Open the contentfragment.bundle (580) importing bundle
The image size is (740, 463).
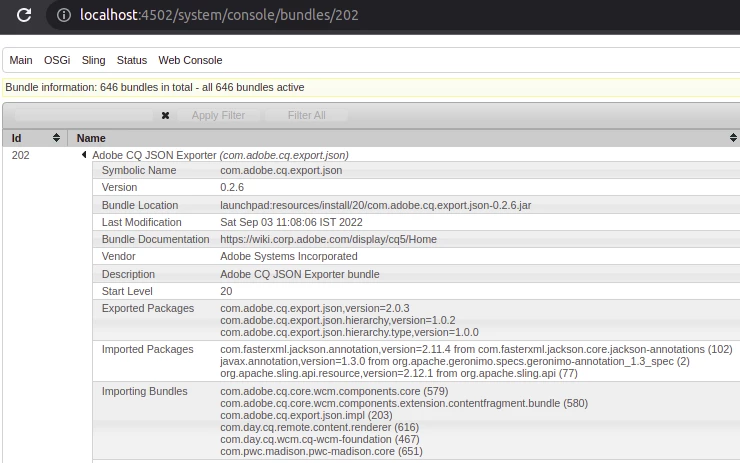point(404,404)
